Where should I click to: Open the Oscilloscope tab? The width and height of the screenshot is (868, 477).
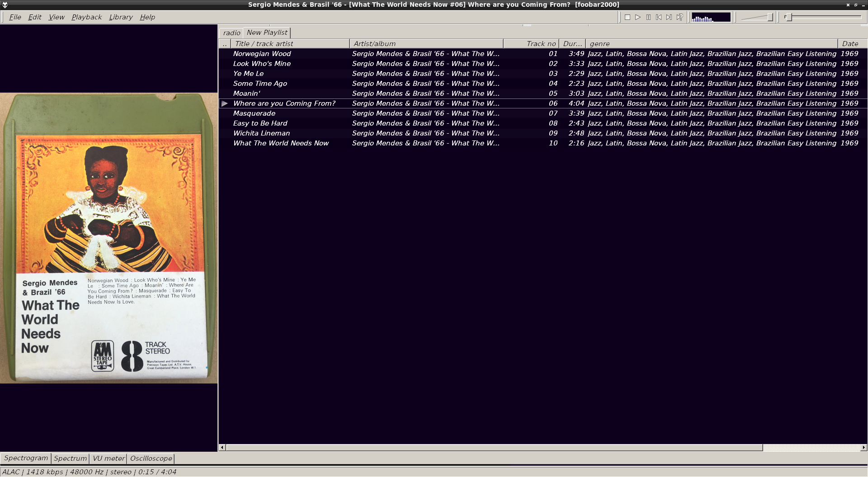[x=151, y=458]
